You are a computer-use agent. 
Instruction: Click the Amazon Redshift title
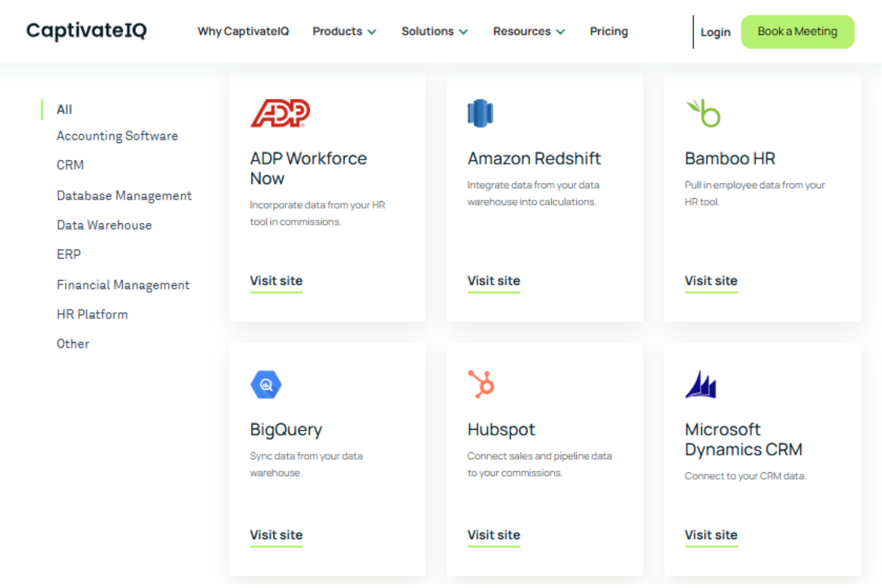(535, 158)
